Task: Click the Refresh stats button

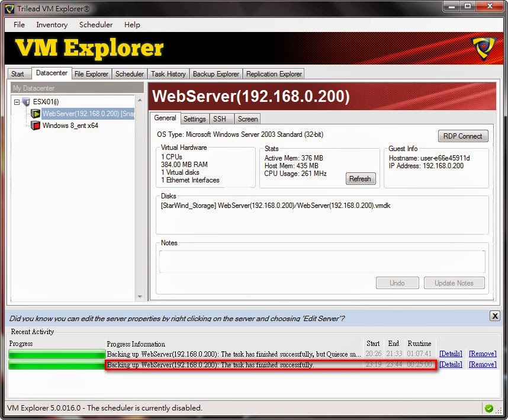Action: [x=360, y=178]
